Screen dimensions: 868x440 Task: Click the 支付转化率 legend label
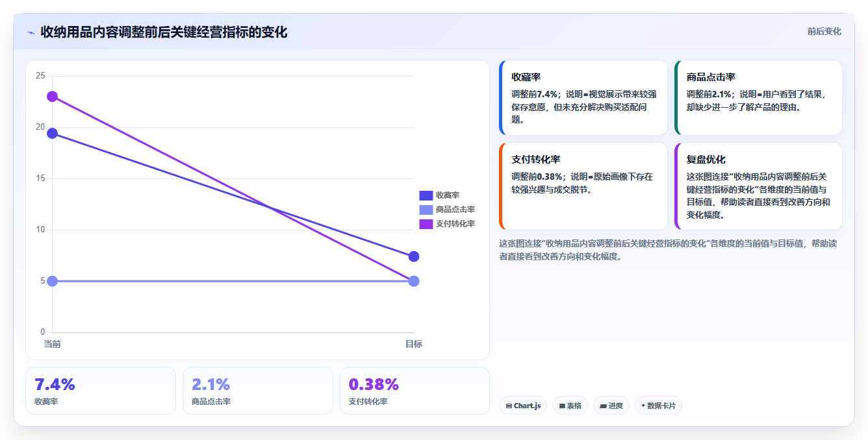click(x=455, y=224)
